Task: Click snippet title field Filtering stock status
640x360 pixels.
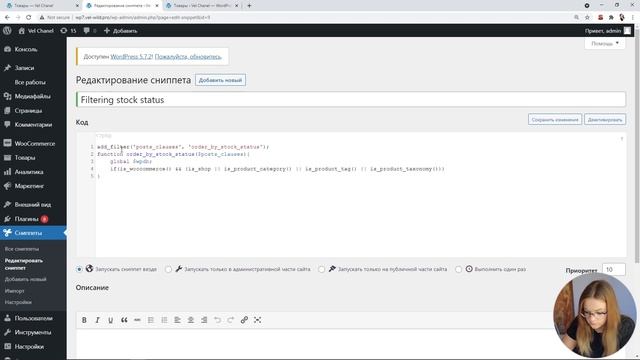Action: 351,100
